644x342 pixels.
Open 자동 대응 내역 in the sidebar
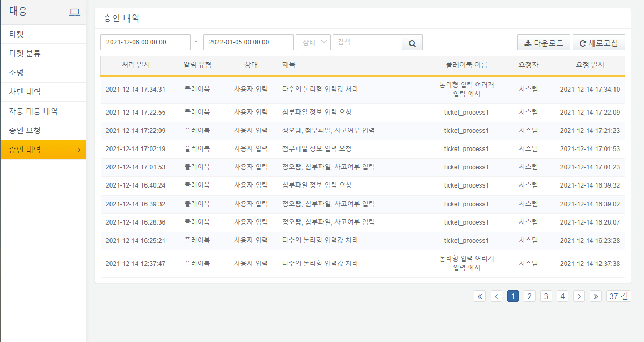tap(43, 111)
